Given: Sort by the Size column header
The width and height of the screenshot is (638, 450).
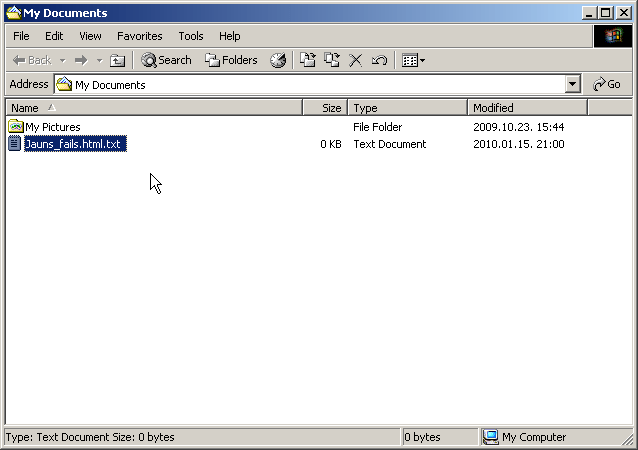Looking at the screenshot, I should click(x=325, y=108).
